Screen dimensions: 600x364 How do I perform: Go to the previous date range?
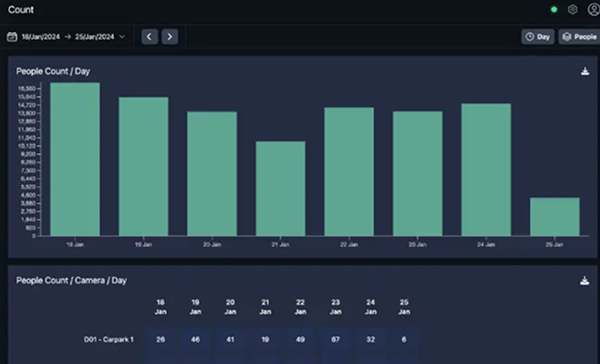click(150, 37)
